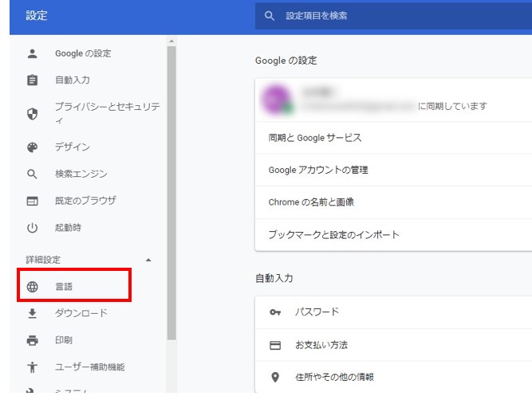Click the magnifier icon beside 検索エンジン
The width and height of the screenshot is (532, 396).
(x=32, y=174)
